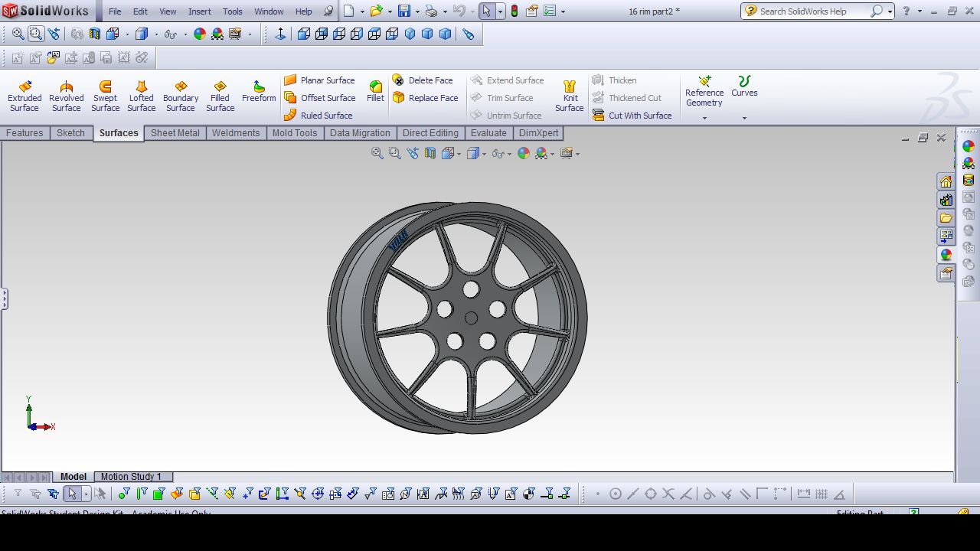Open the search type dropdown arrow

point(890,11)
